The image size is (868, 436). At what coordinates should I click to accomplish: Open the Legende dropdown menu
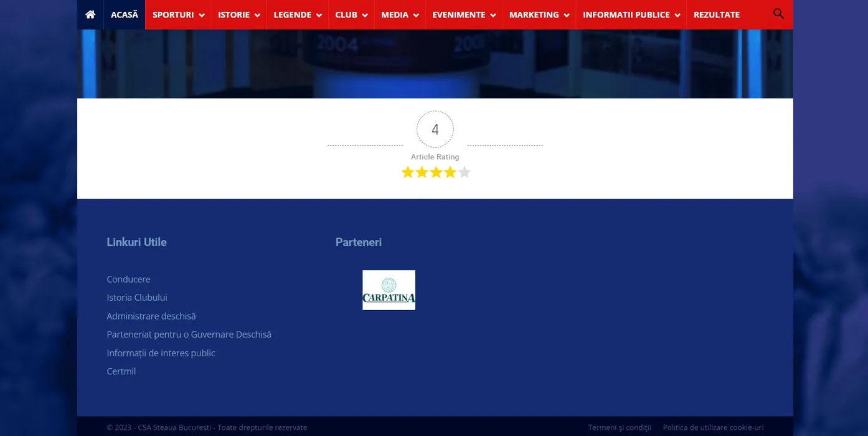pyautogui.click(x=298, y=15)
